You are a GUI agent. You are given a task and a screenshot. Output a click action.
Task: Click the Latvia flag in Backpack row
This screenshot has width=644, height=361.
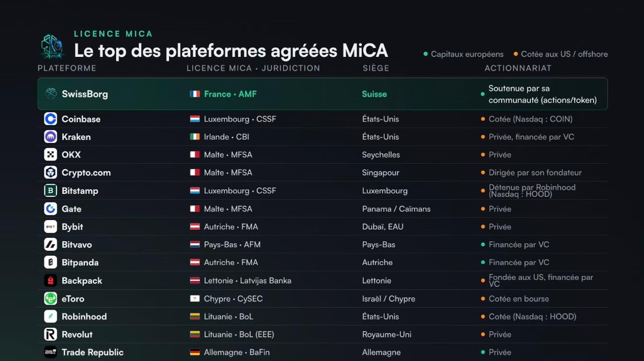[195, 280]
